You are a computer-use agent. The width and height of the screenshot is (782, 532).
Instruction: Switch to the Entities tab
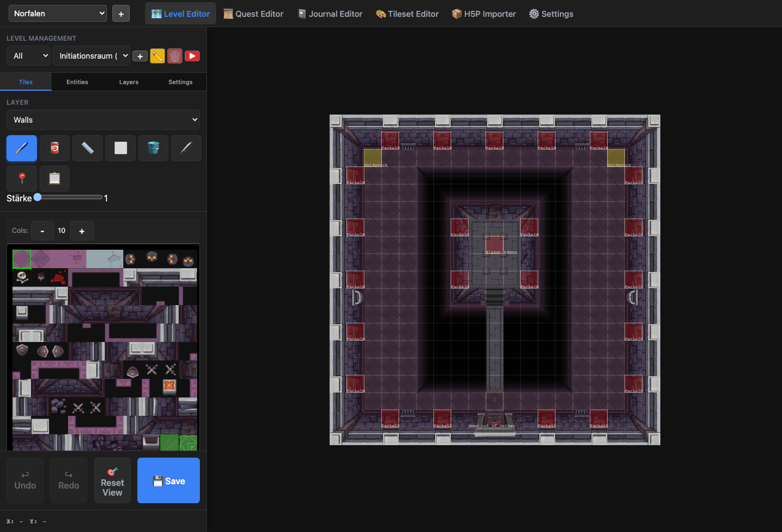77,81
